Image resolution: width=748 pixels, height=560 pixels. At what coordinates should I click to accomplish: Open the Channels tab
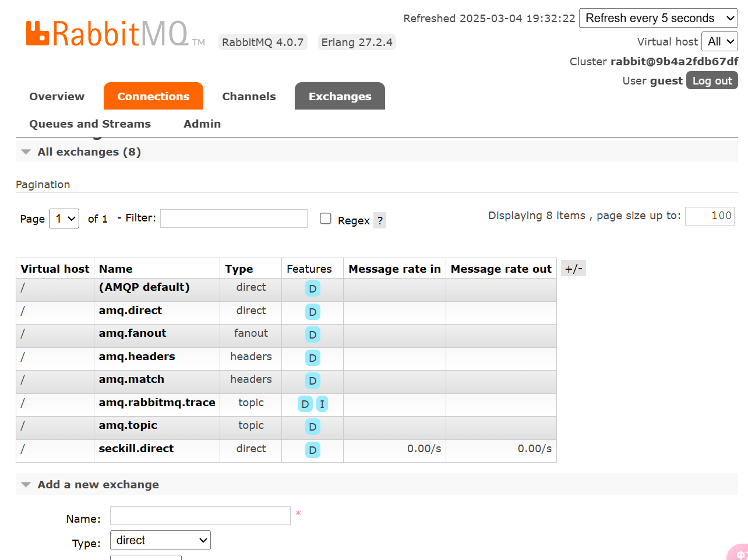coord(249,96)
